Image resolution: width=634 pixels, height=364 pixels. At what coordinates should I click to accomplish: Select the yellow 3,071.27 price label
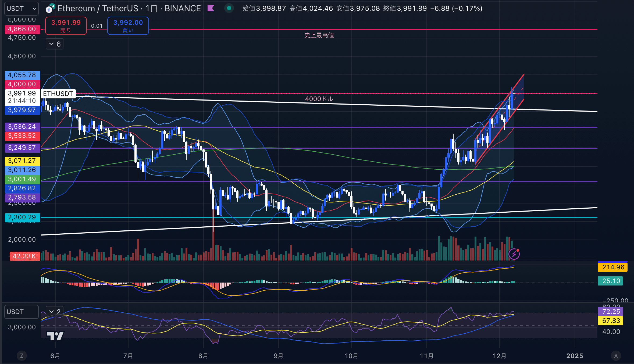click(23, 161)
